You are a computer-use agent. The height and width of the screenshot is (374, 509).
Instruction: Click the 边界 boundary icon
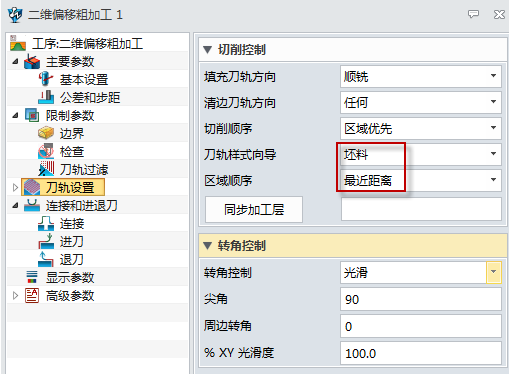click(46, 133)
